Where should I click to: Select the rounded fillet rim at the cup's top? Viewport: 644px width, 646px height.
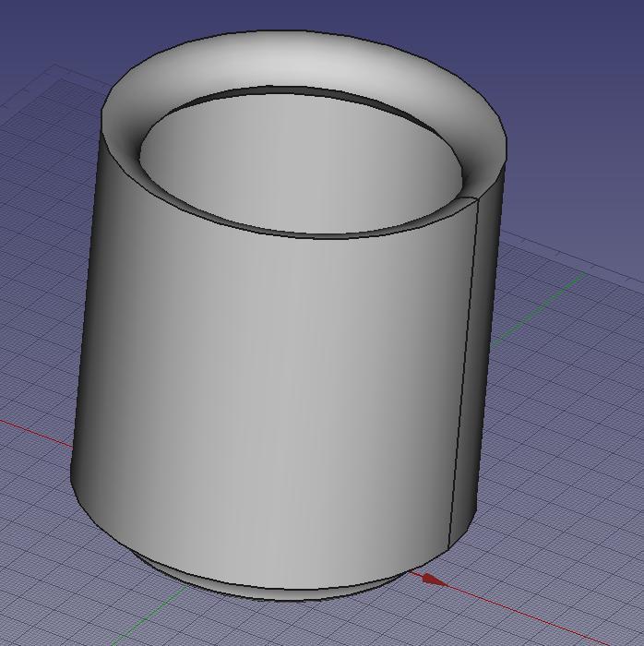tap(288, 60)
